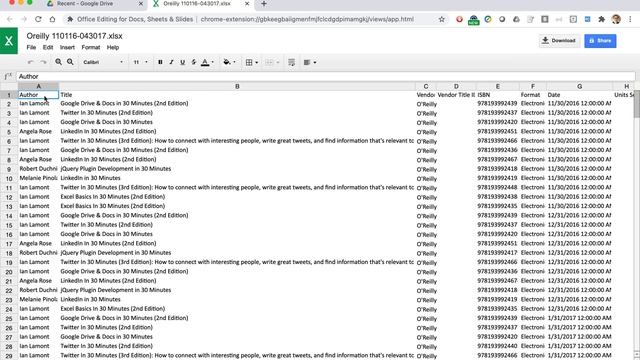Click the browser home icon
Screen dimensions: 640x360
pos(52,19)
